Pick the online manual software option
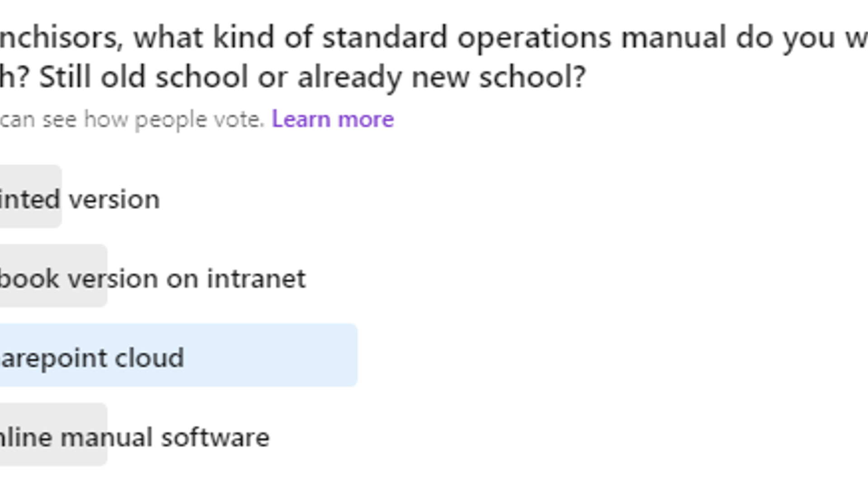Image resolution: width=868 pixels, height=488 pixels. 134,437
